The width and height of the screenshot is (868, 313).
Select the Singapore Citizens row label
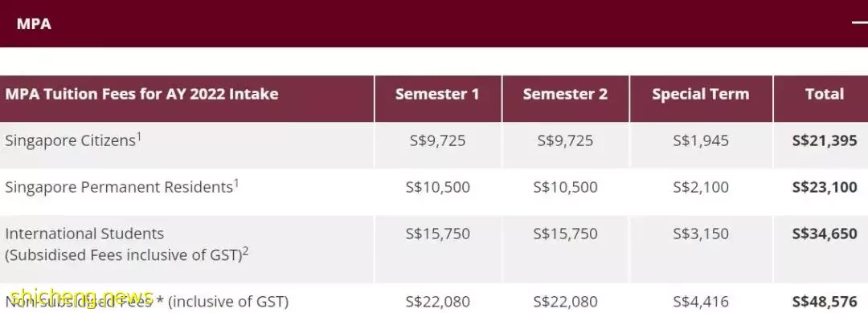pyautogui.click(x=70, y=140)
